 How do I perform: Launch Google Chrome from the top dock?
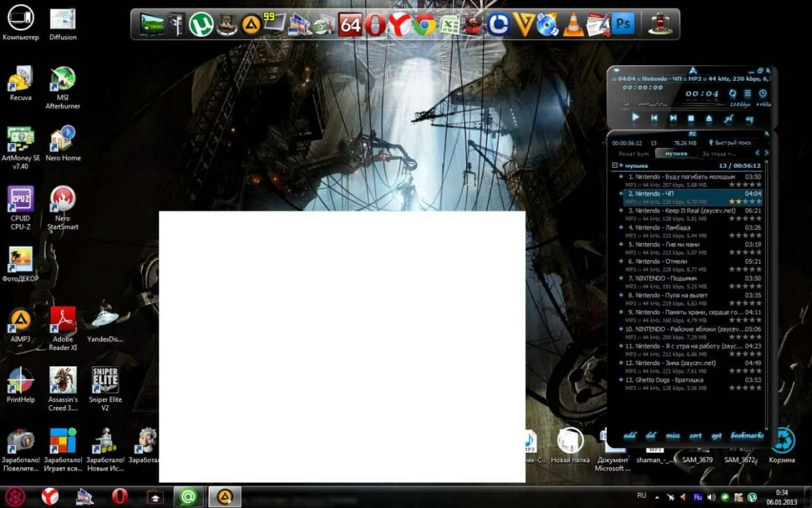click(x=424, y=25)
